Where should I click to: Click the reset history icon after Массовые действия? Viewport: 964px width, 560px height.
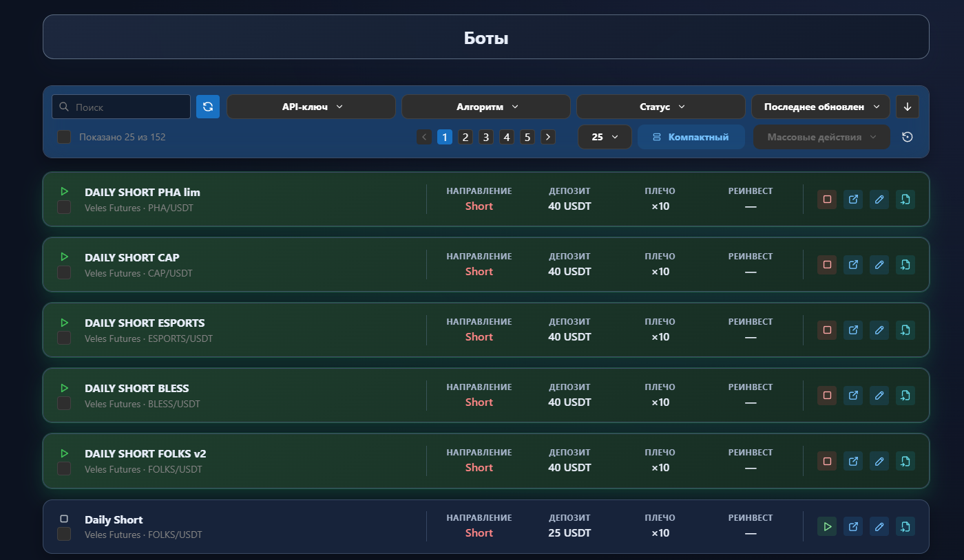pos(908,137)
